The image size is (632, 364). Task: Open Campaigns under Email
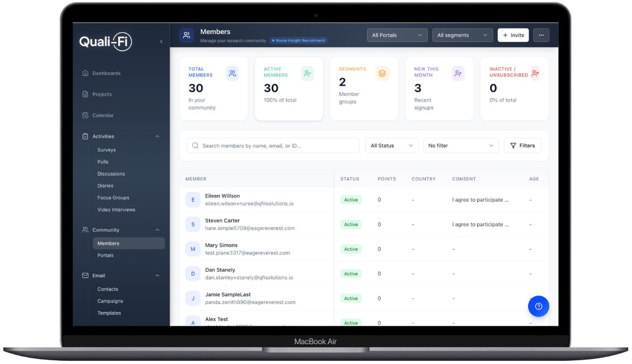click(110, 301)
